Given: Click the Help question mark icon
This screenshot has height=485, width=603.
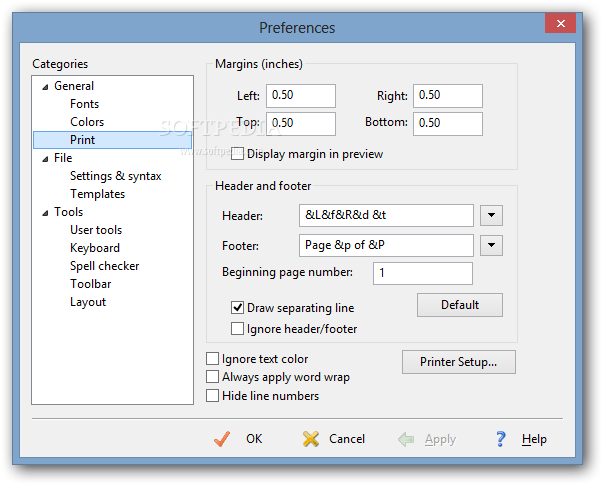Looking at the screenshot, I should click(x=502, y=439).
